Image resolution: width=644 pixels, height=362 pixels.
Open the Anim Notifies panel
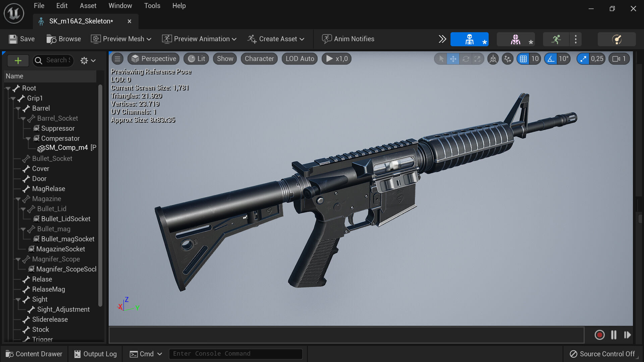pos(348,39)
